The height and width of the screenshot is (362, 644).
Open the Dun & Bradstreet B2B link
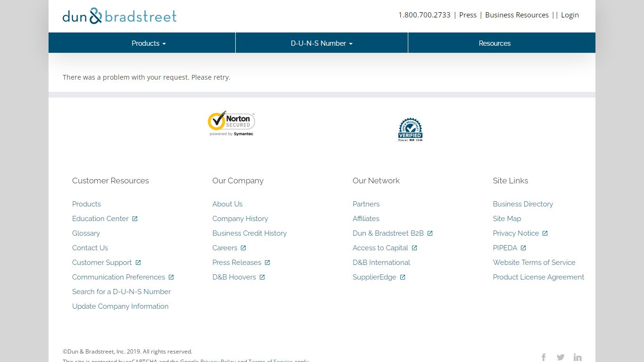click(388, 233)
